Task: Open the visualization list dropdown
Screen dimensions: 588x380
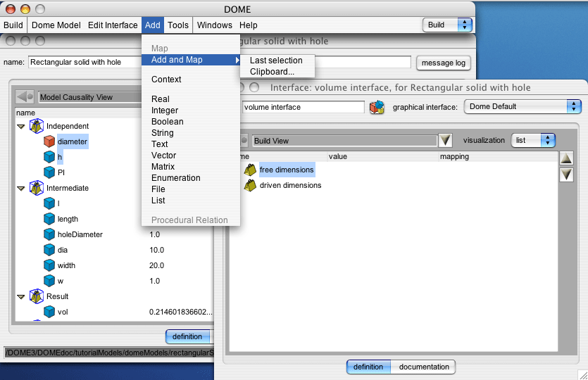Action: point(533,140)
